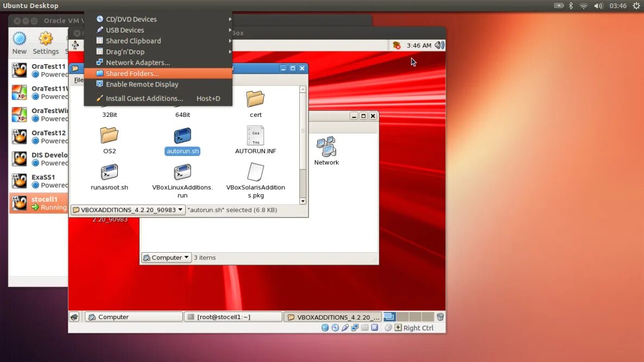The width and height of the screenshot is (644, 362).
Task: Click the Ubuntu clock 03:46
Action: pyautogui.click(x=618, y=6)
